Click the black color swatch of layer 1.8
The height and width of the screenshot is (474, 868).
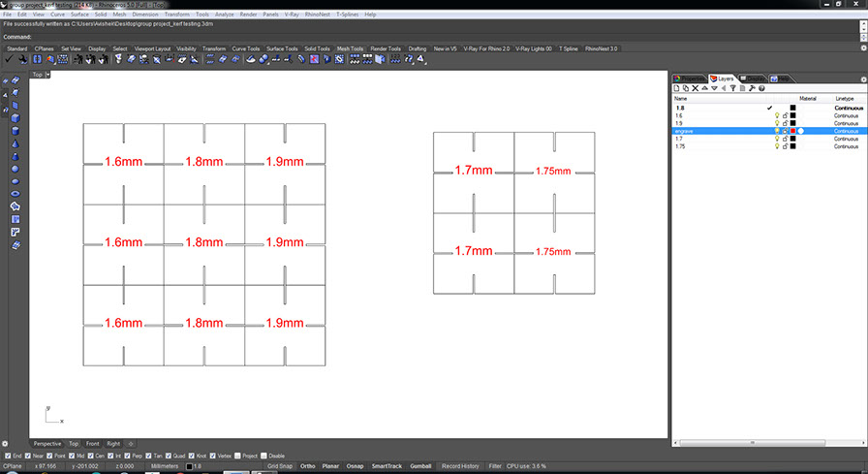pyautogui.click(x=792, y=108)
